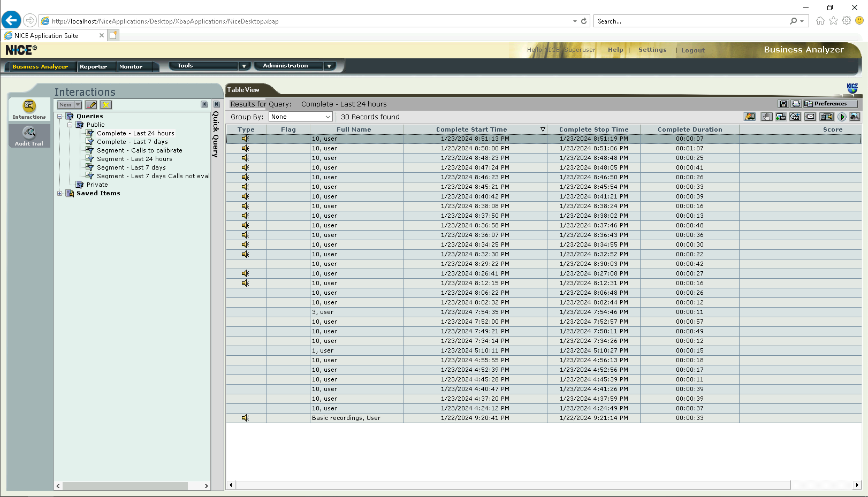Click the print results printer icon
This screenshot has height=497, width=868.
796,104
